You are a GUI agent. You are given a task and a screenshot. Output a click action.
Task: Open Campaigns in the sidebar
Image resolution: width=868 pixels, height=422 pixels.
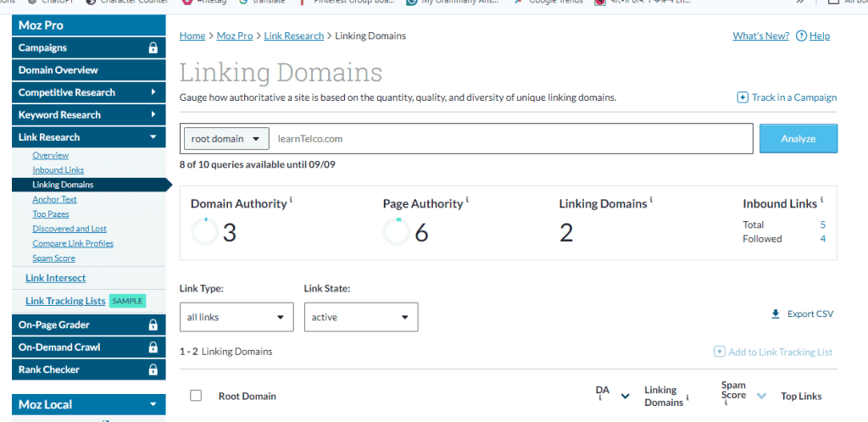click(x=88, y=48)
